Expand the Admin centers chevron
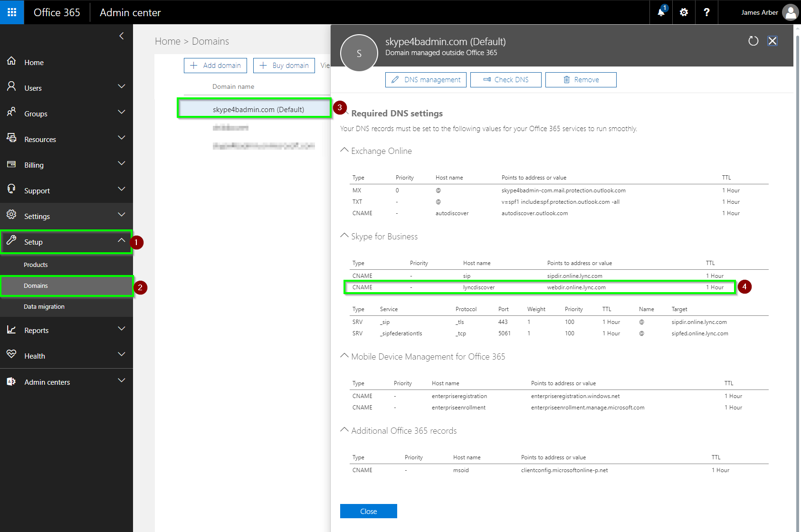The width and height of the screenshot is (801, 532). pos(122,381)
